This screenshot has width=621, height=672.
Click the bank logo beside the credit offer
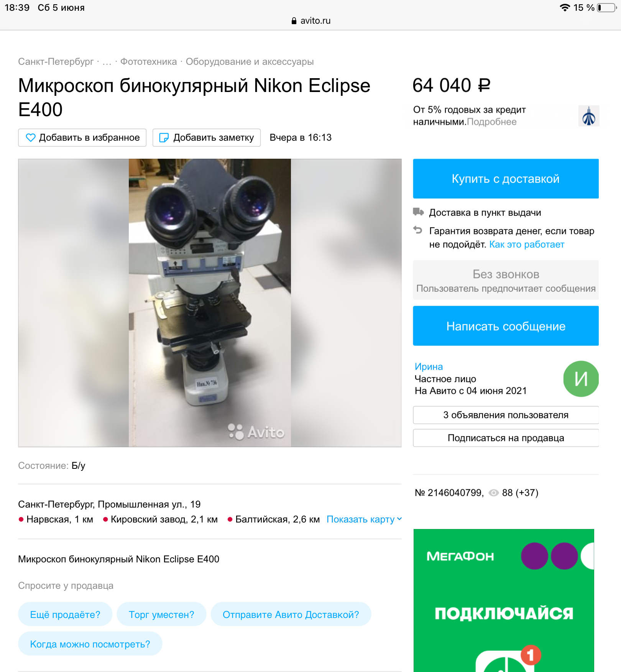click(589, 116)
